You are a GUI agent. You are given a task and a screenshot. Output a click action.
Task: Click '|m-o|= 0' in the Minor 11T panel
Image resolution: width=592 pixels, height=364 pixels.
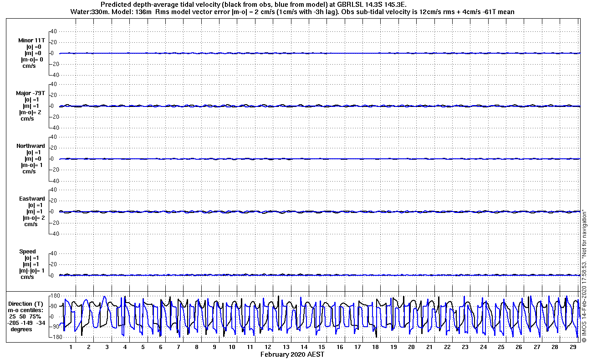click(x=32, y=59)
